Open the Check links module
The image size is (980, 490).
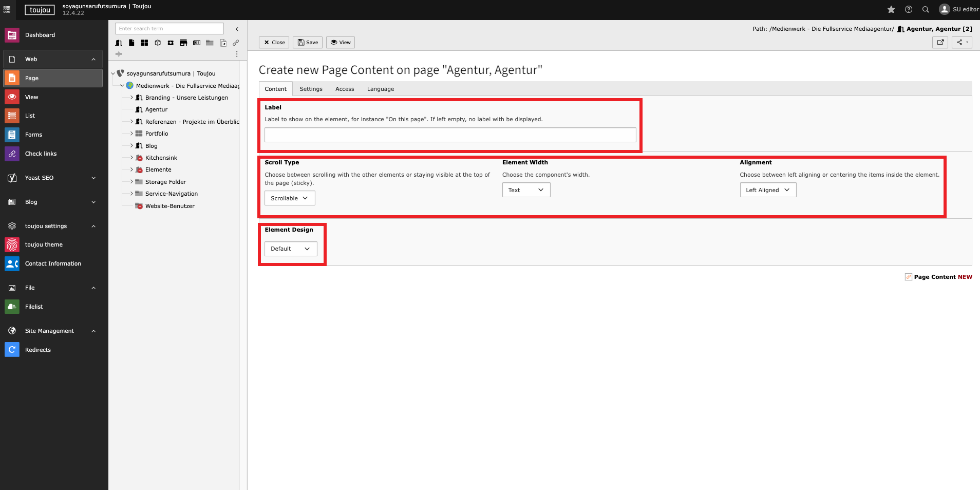tap(41, 154)
